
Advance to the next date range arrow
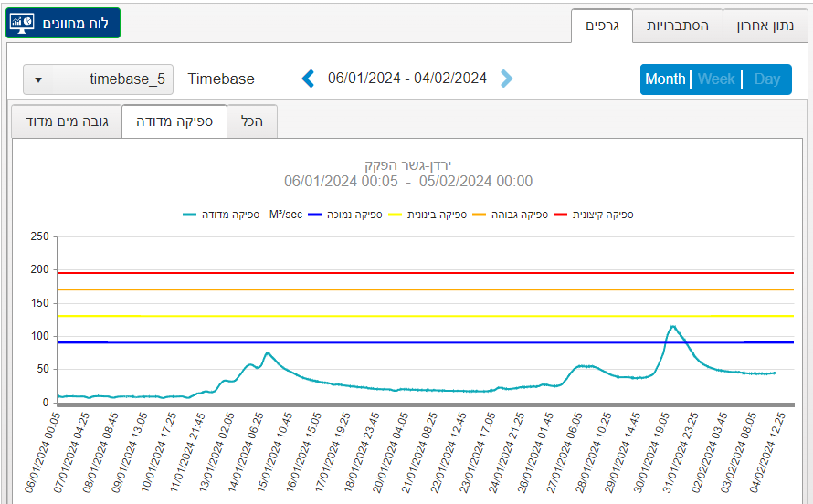point(507,79)
